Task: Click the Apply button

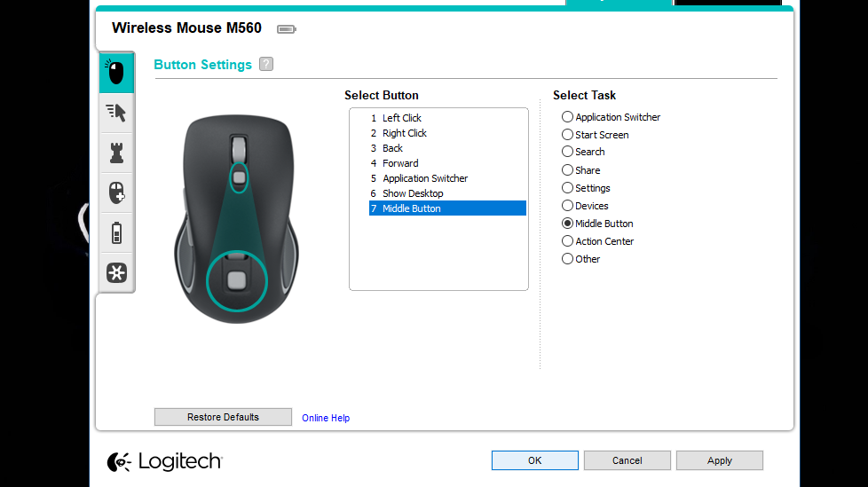Action: click(720, 460)
